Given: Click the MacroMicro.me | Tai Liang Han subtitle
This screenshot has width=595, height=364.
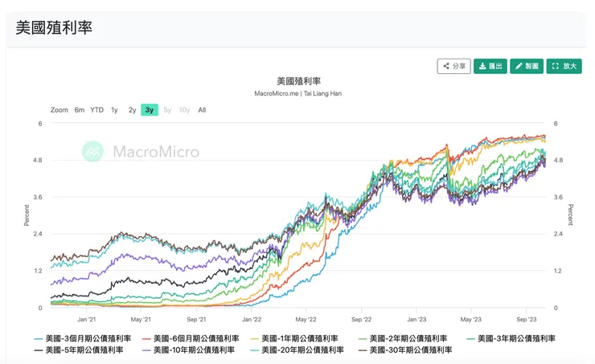Looking at the screenshot, I should [x=297, y=93].
